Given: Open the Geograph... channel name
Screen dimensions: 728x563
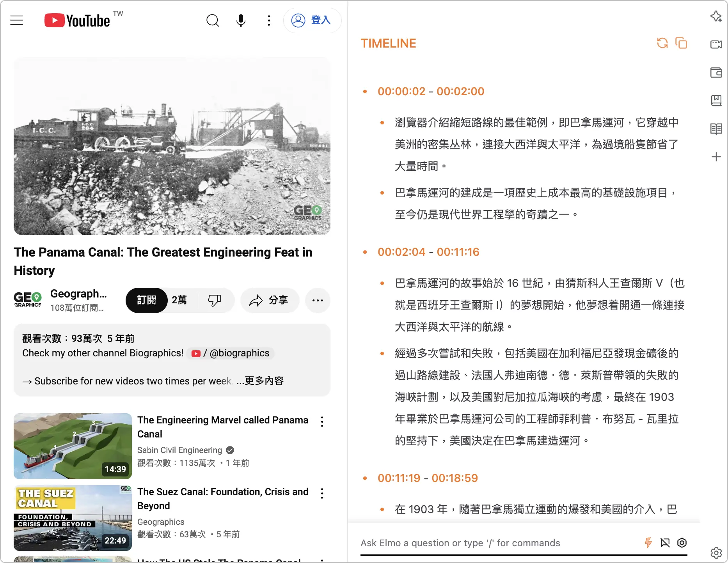Looking at the screenshot, I should tap(78, 294).
